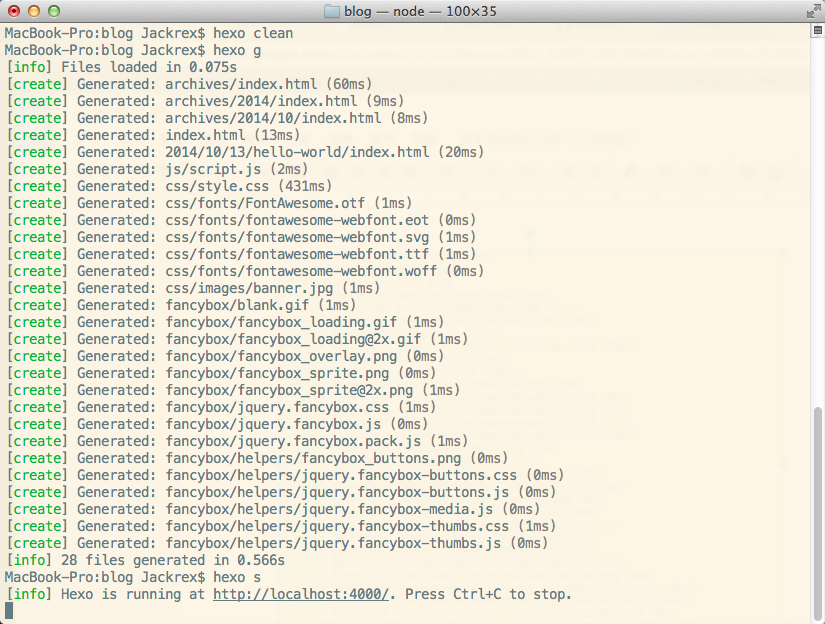The height and width of the screenshot is (624, 825).
Task: Click 'Press Ctrl+C to stop.' text
Action: tap(488, 594)
